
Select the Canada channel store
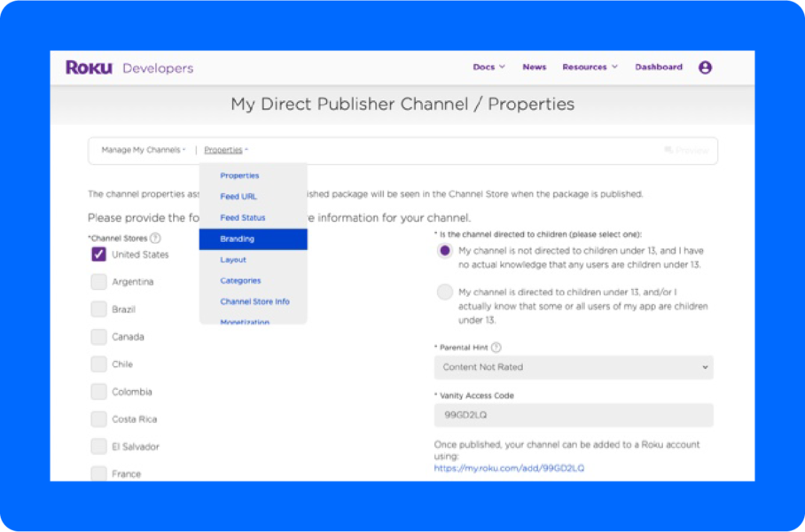pos(98,336)
